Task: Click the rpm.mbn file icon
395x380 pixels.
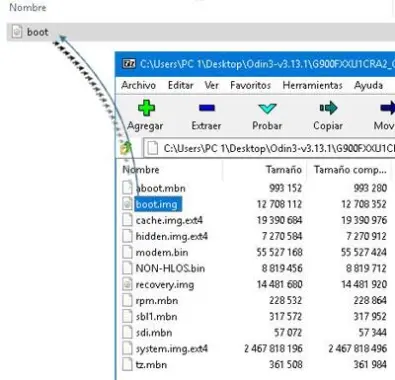Action: point(127,300)
